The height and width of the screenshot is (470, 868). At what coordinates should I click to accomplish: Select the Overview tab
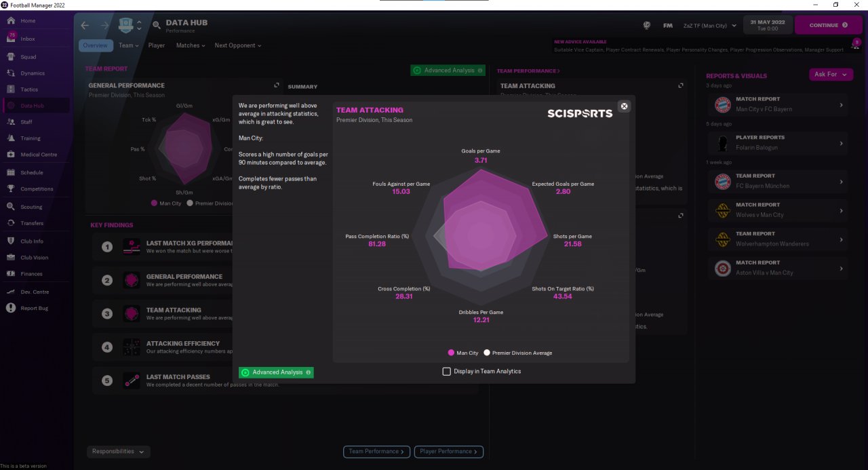[96, 45]
